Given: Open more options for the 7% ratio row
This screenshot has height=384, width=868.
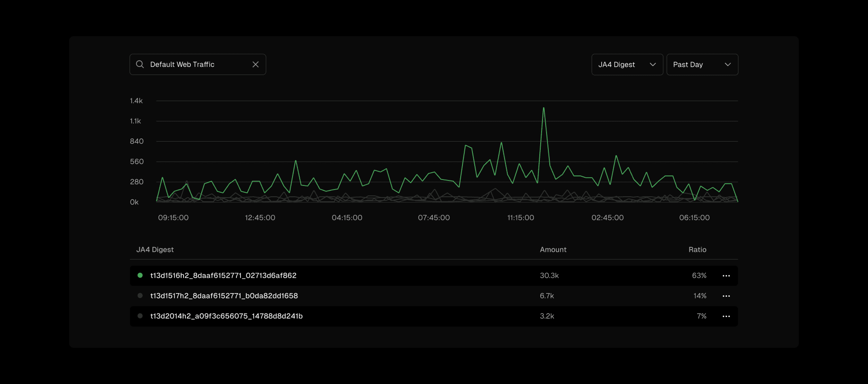Looking at the screenshot, I should 726,317.
